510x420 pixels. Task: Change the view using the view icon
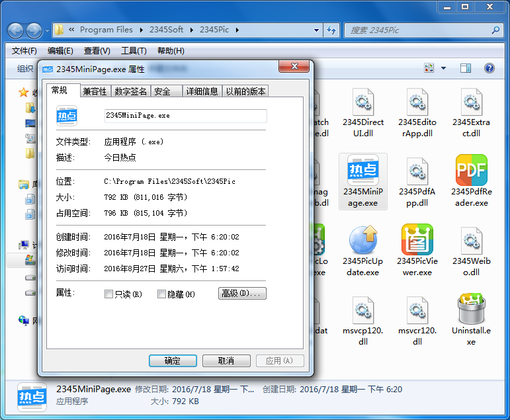click(429, 68)
